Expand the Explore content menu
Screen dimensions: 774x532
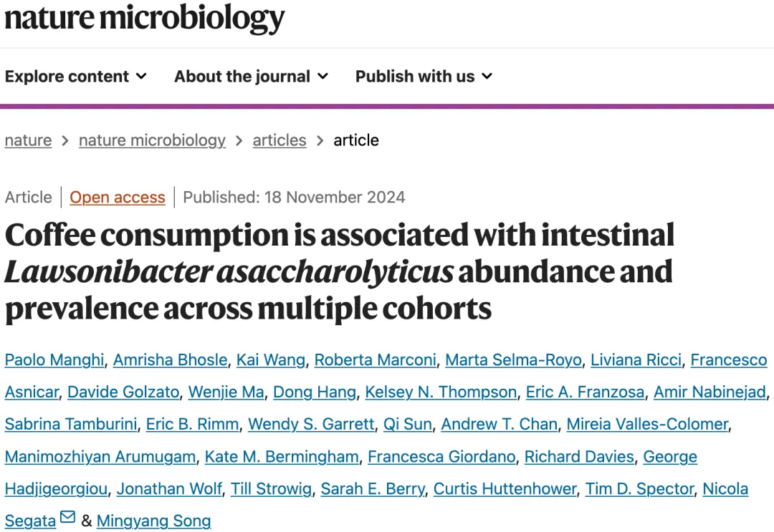point(76,77)
